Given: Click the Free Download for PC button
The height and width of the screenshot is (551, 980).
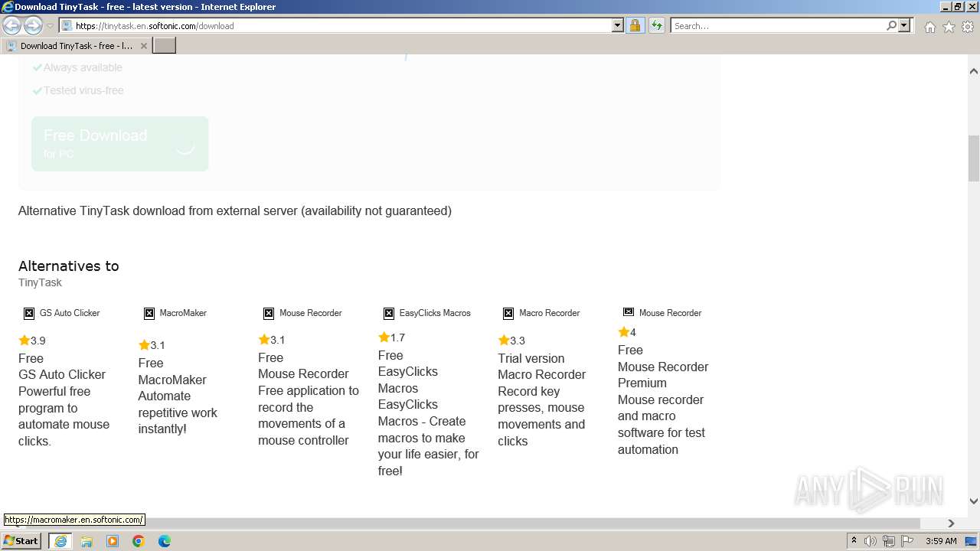Looking at the screenshot, I should (119, 144).
